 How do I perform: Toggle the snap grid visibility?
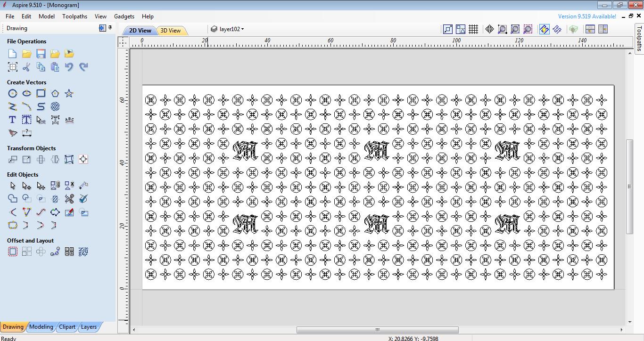(473, 29)
